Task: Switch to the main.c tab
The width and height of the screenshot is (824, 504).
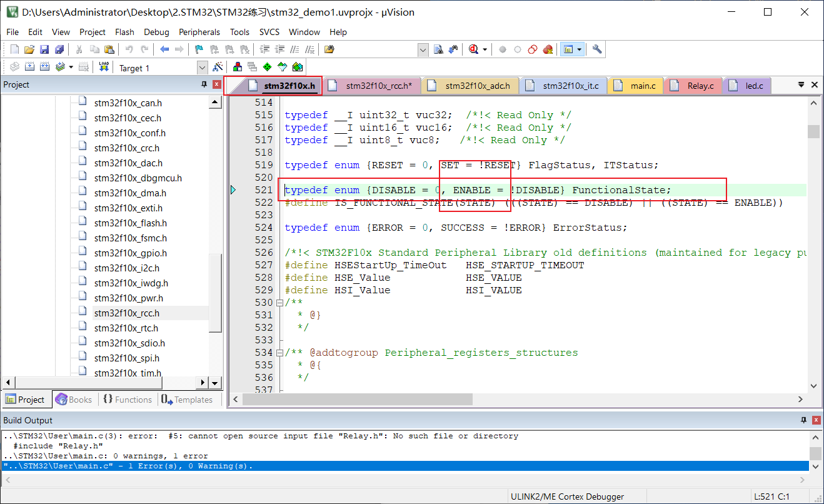Action: (x=635, y=86)
